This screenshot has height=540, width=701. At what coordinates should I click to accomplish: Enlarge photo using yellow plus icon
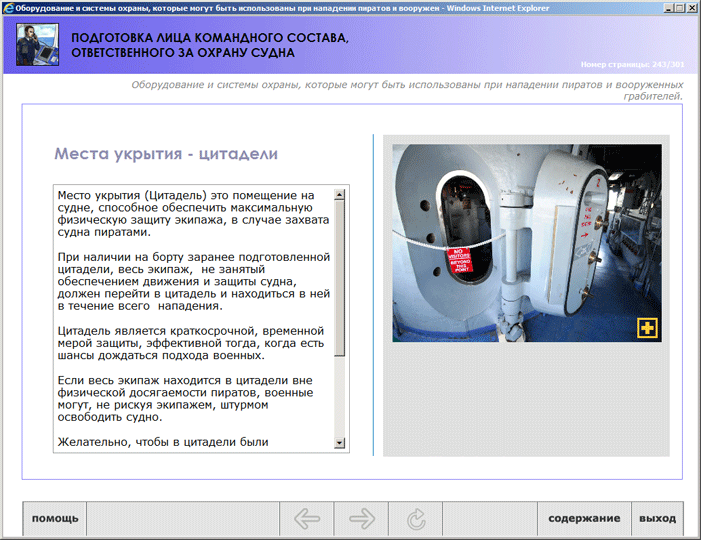(647, 328)
